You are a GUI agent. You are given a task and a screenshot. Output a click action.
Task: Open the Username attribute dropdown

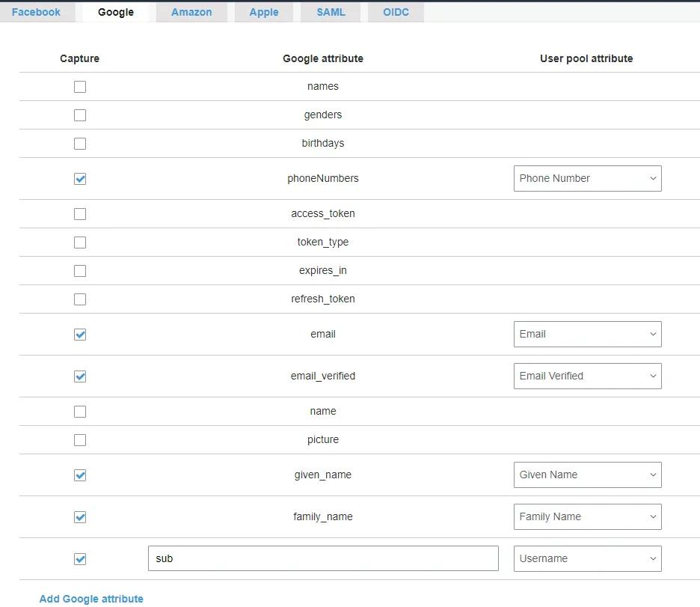(588, 559)
